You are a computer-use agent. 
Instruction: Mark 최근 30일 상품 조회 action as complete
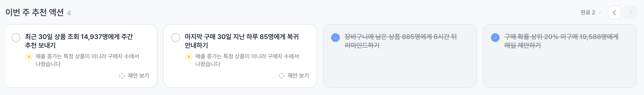16,38
